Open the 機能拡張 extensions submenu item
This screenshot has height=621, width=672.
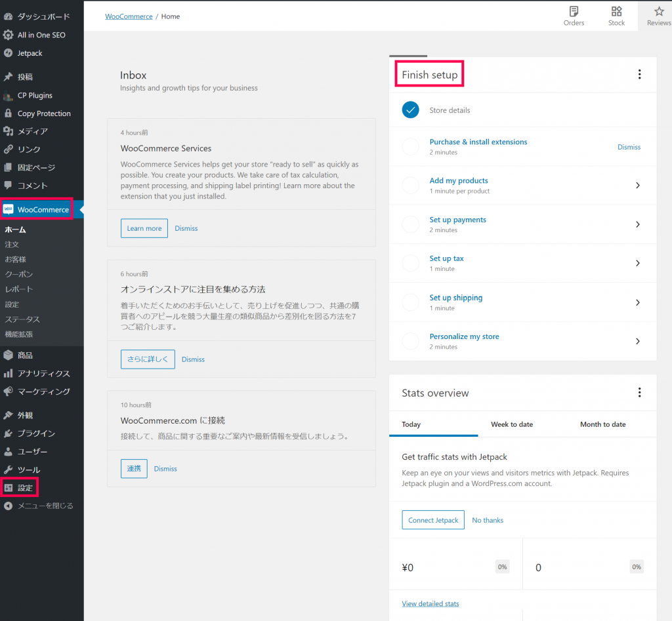point(19,334)
